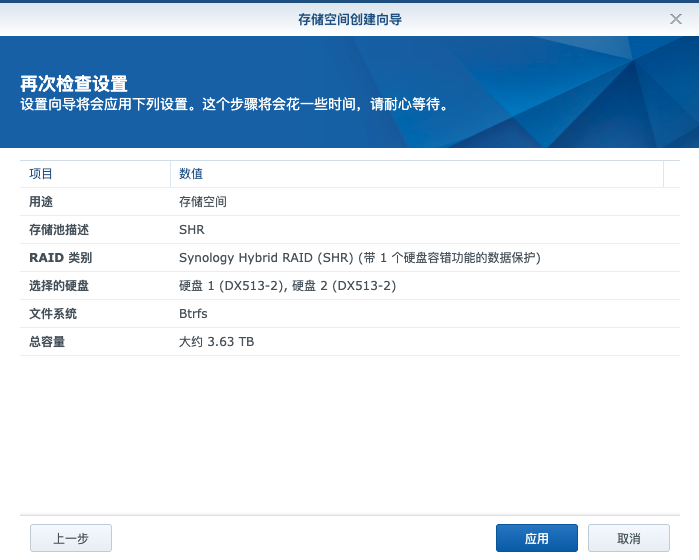Cancel the wizard with 取消
This screenshot has height=560, width=699.
pos(629,538)
